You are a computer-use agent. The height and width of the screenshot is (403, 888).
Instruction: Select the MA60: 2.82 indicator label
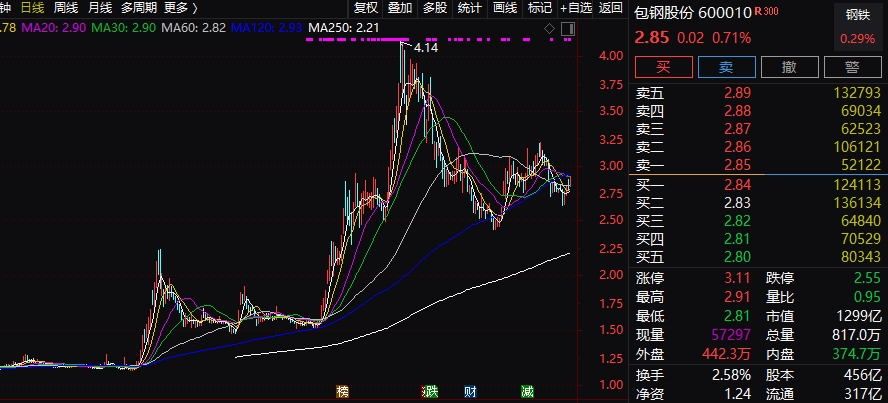point(193,28)
